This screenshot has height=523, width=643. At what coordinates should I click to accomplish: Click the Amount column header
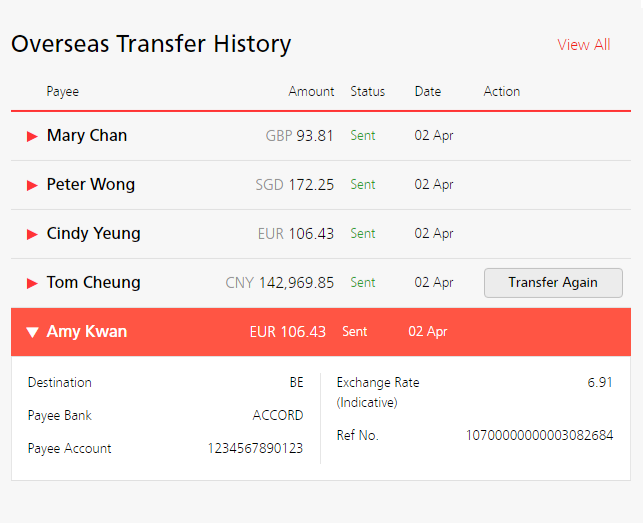pos(311,92)
